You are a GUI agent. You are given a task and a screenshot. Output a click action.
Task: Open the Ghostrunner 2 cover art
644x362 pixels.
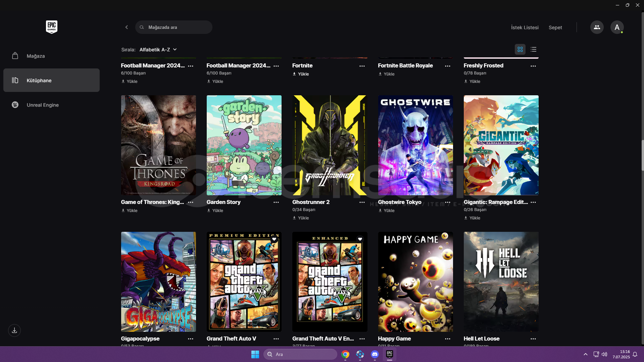pyautogui.click(x=330, y=145)
